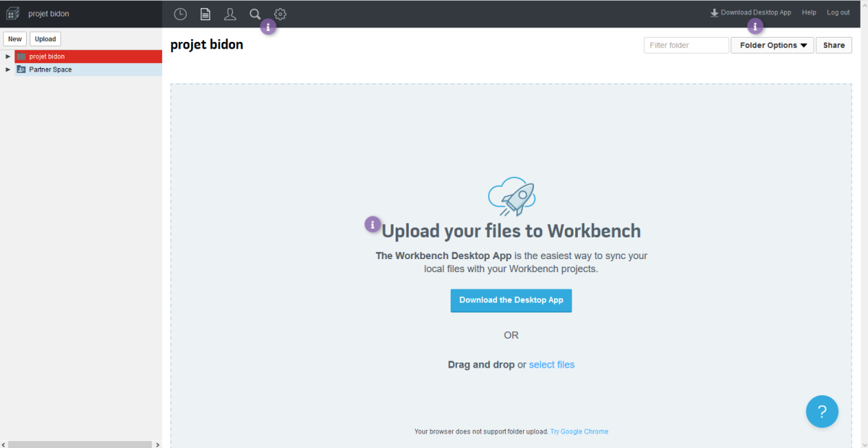The width and height of the screenshot is (868, 448).
Task: Click info marker under Download Desktop App
Action: tap(755, 27)
